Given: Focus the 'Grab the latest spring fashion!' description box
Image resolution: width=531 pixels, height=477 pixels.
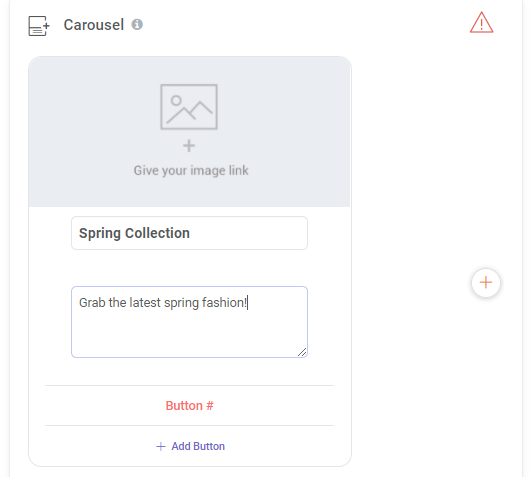Looking at the screenshot, I should (189, 322).
